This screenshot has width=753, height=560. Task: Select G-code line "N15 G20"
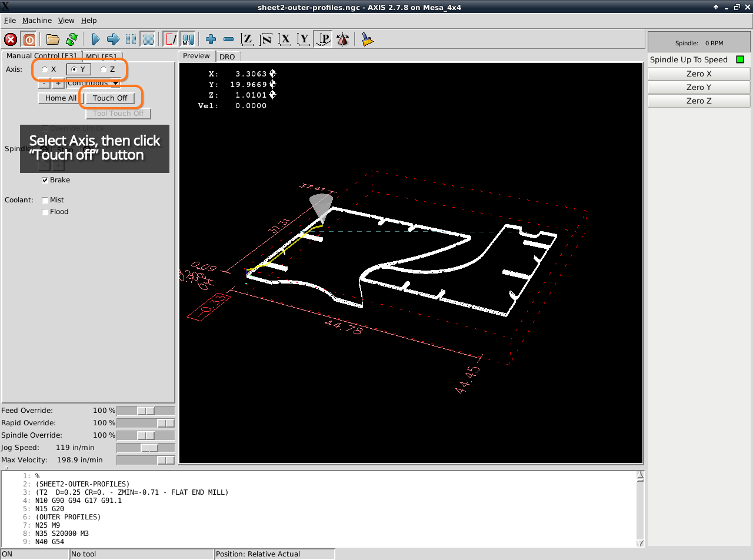tap(49, 509)
